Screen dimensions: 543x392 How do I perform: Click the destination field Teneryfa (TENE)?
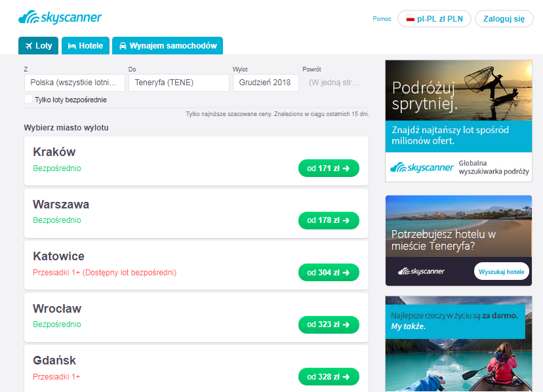pyautogui.click(x=178, y=83)
